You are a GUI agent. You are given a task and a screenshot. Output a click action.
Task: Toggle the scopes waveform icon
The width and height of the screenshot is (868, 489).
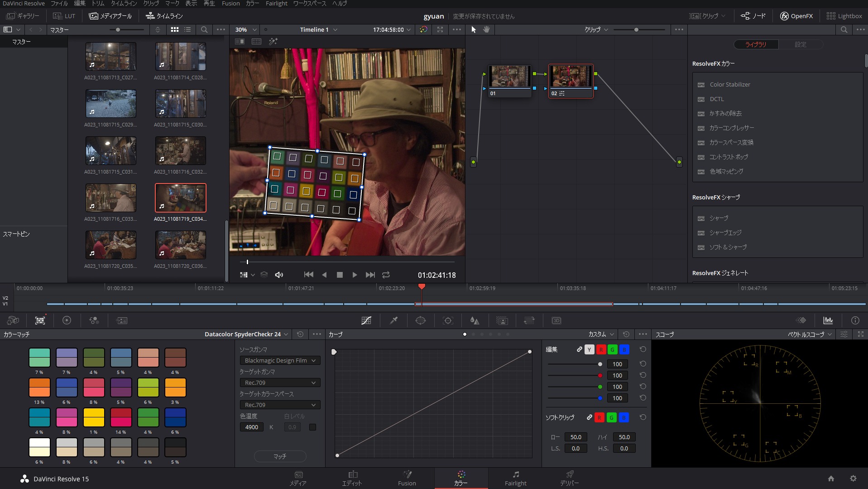828,320
